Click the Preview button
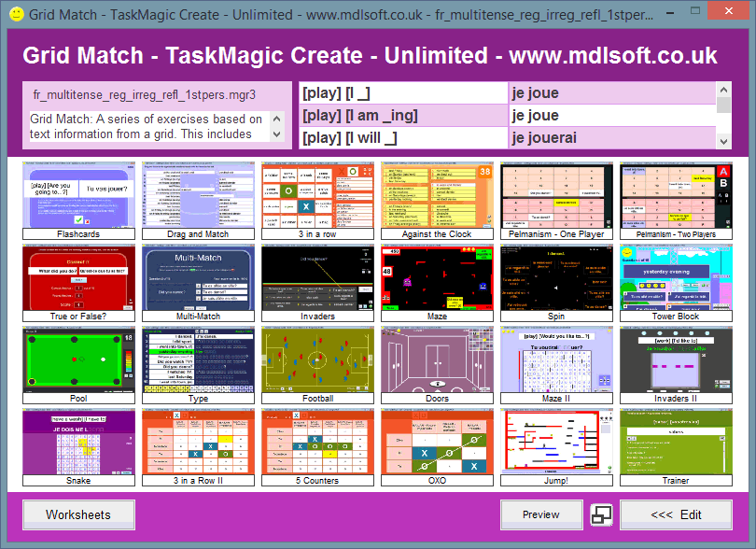This screenshot has height=549, width=756. [541, 514]
